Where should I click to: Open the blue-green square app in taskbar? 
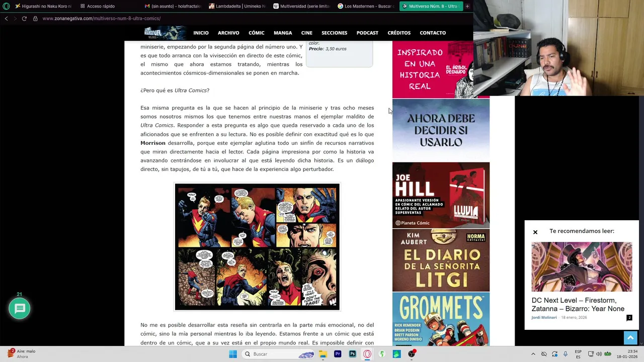[x=397, y=354]
